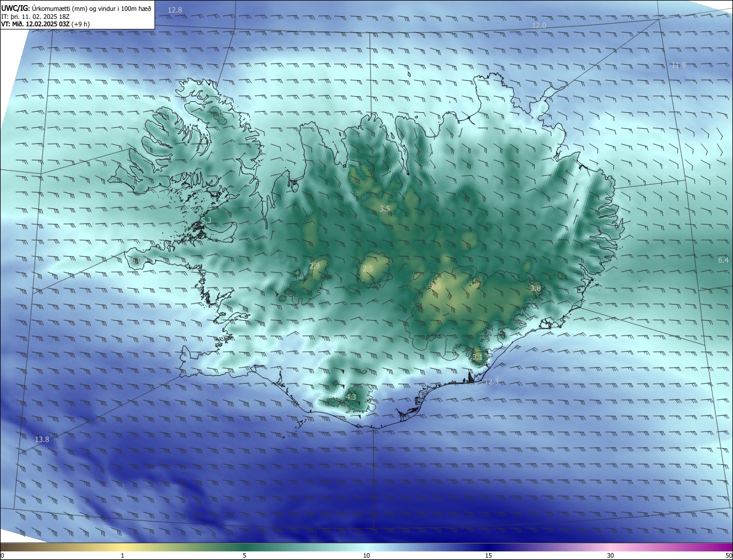The image size is (733, 560).
Task: Click the 13.8 value label on the map
Action: [x=42, y=439]
